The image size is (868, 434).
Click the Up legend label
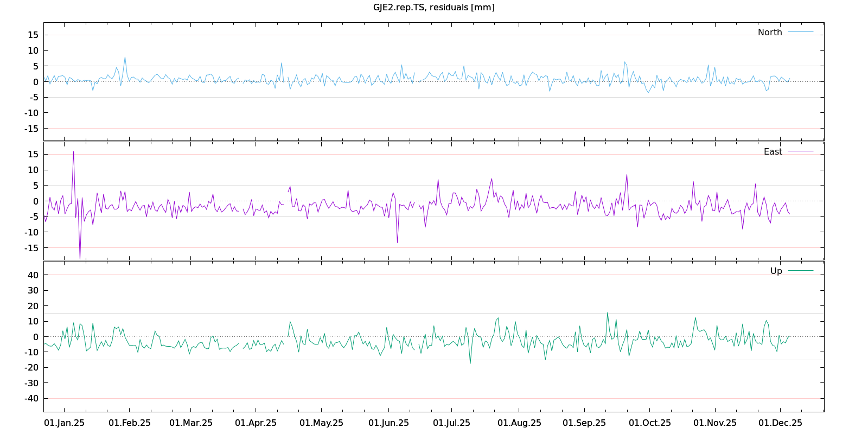point(776,271)
